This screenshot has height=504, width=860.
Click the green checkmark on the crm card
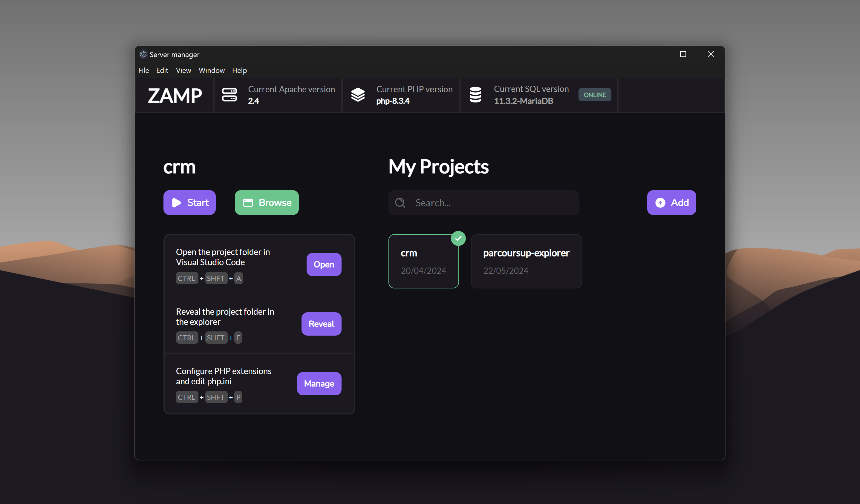(x=459, y=238)
